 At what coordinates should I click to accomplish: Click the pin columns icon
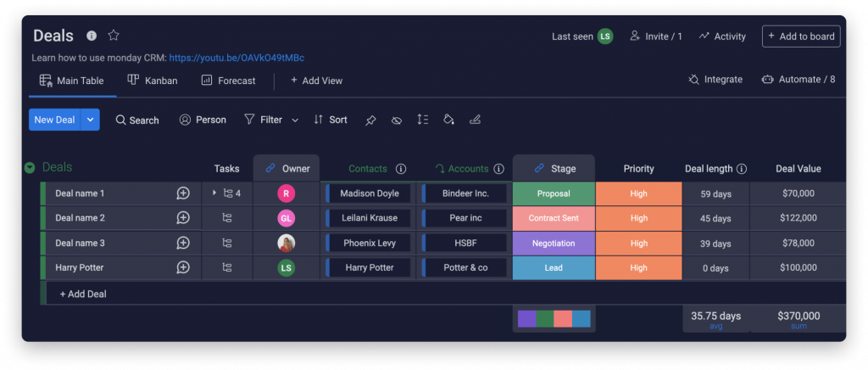click(370, 121)
